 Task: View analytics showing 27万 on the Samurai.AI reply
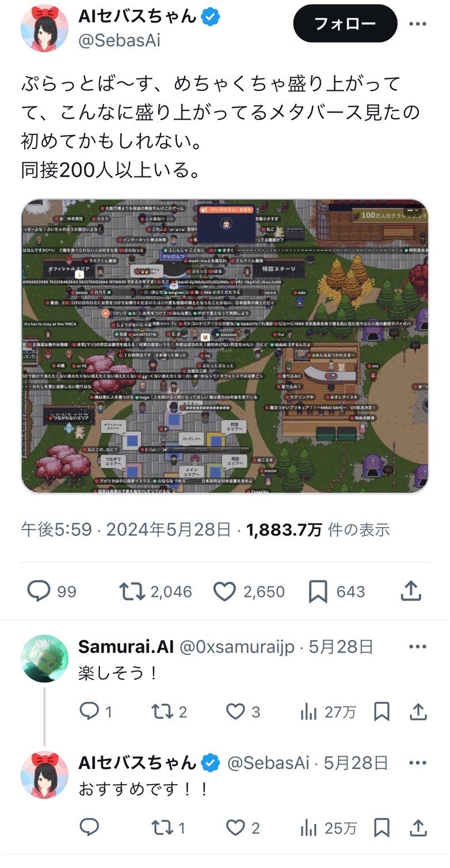click(x=328, y=712)
